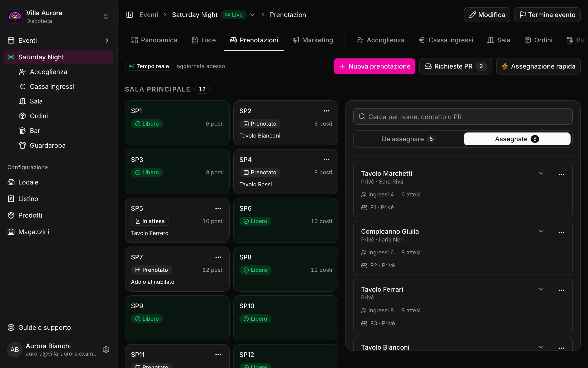Open more options on SP2 card

(x=327, y=111)
